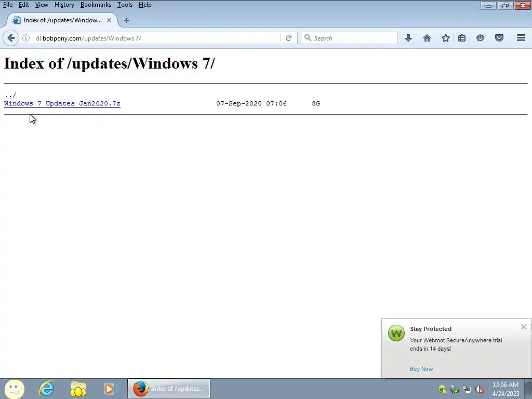Open the Firefox hamburger menu
This screenshot has height=399, width=532.
pyautogui.click(x=521, y=38)
